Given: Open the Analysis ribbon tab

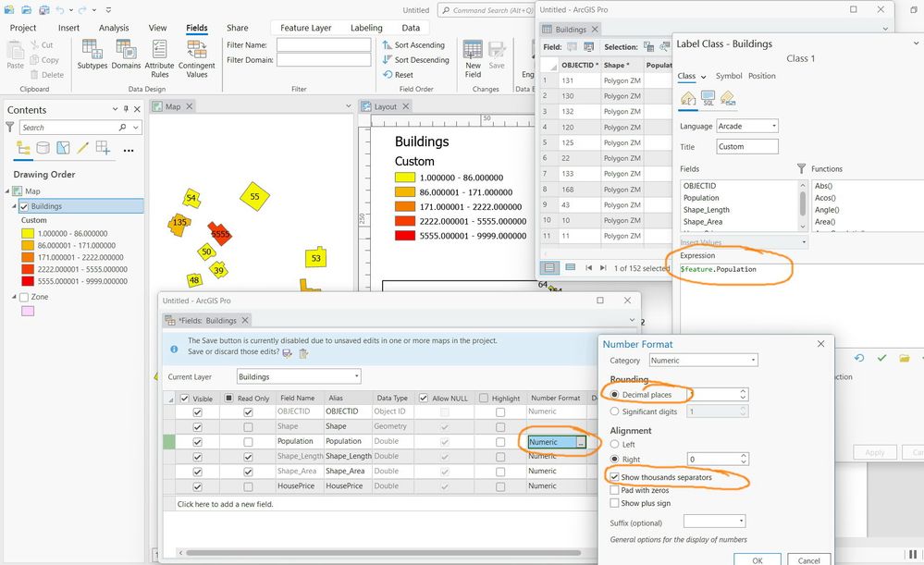Looking at the screenshot, I should point(114,28).
